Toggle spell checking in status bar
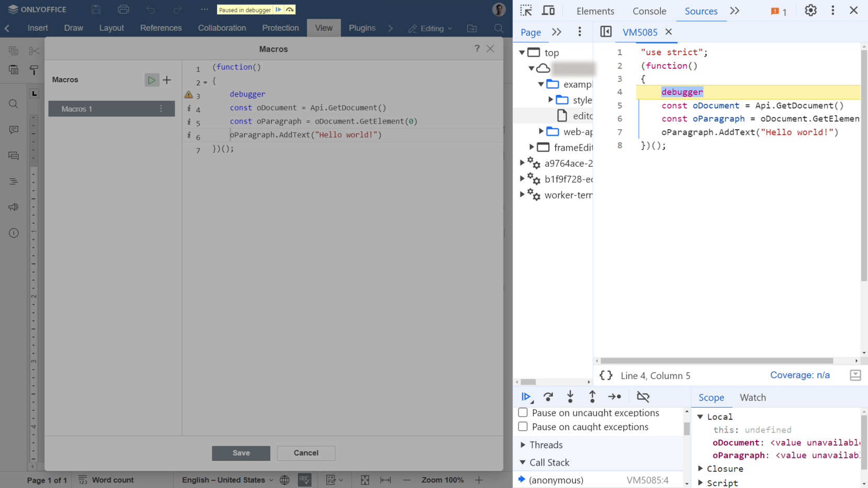Image resolution: width=868 pixels, height=488 pixels. pyautogui.click(x=305, y=480)
